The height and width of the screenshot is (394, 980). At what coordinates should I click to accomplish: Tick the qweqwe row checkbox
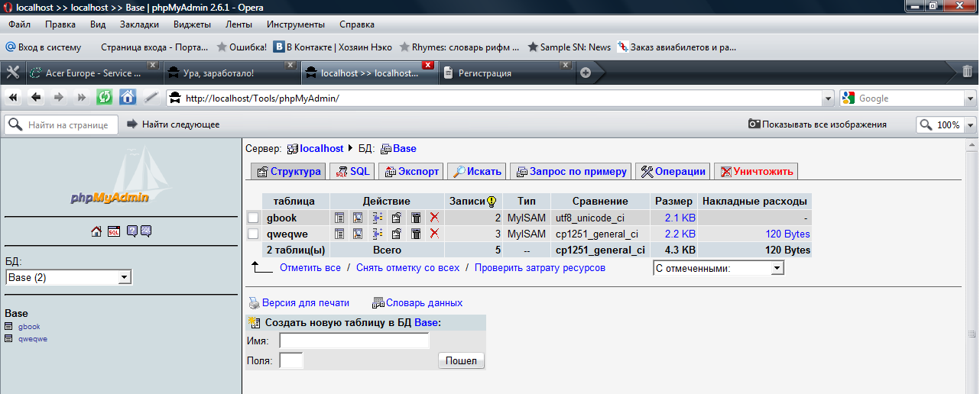(253, 234)
